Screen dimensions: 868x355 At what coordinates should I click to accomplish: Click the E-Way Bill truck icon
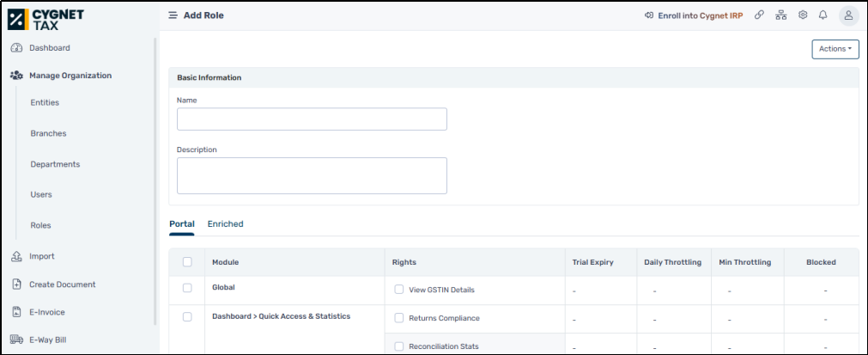click(16, 340)
